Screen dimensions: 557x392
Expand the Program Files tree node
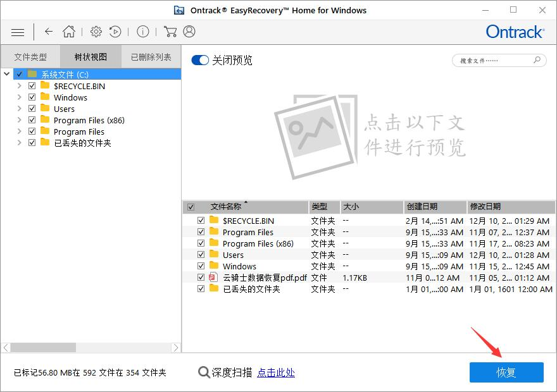(19, 132)
